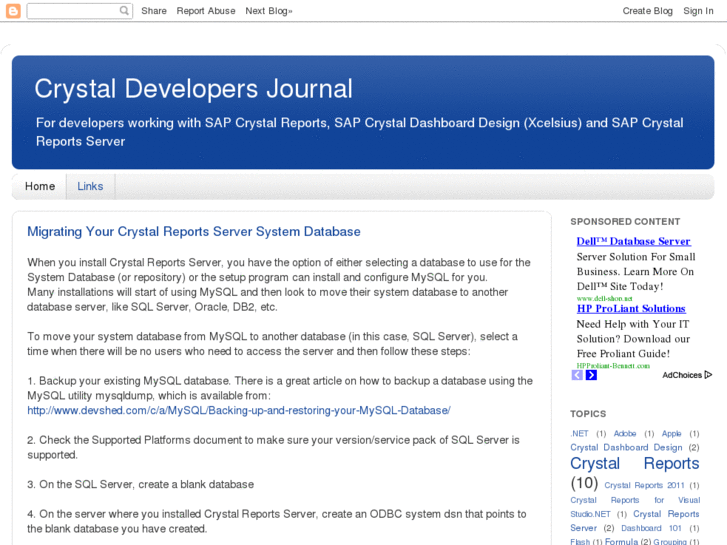Click the HPProliant-Bennett.com ad URL
Image resolution: width=727 pixels, height=545 pixels.
pos(613,365)
